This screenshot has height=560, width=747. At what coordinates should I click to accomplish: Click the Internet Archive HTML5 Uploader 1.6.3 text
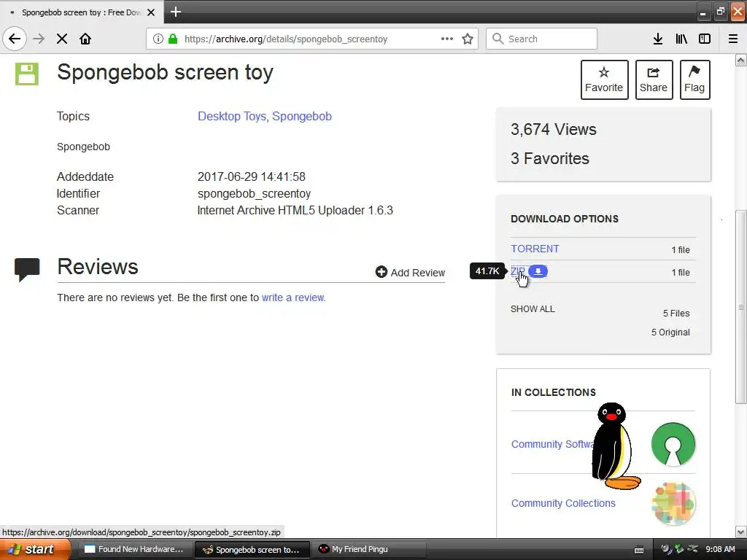click(295, 211)
